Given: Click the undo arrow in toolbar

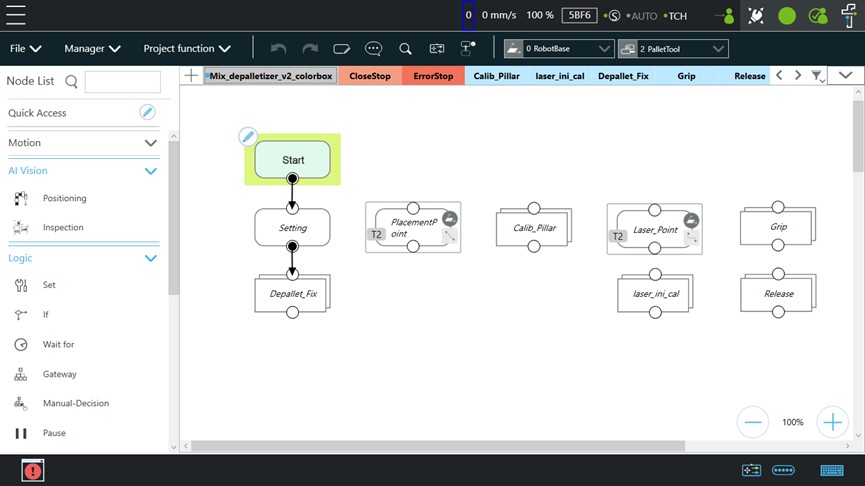Looking at the screenshot, I should point(279,49).
